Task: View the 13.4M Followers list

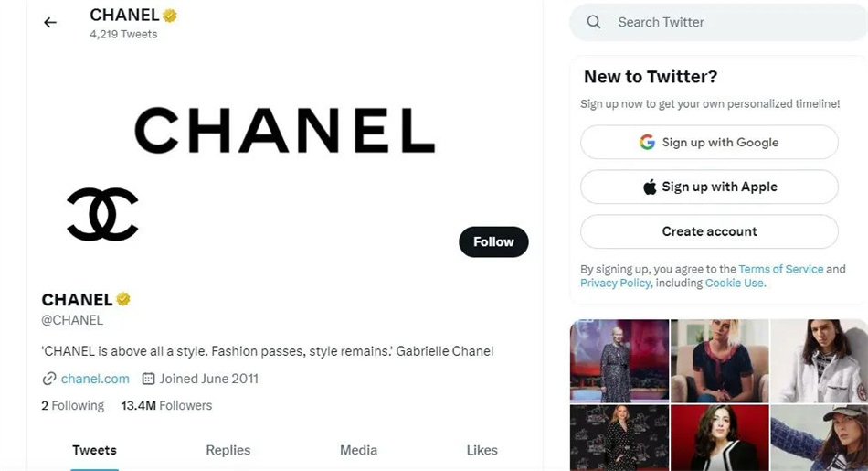Action: 166,405
